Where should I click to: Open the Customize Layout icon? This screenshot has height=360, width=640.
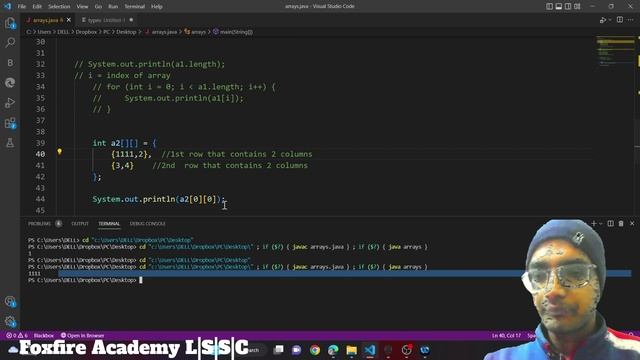577,7
